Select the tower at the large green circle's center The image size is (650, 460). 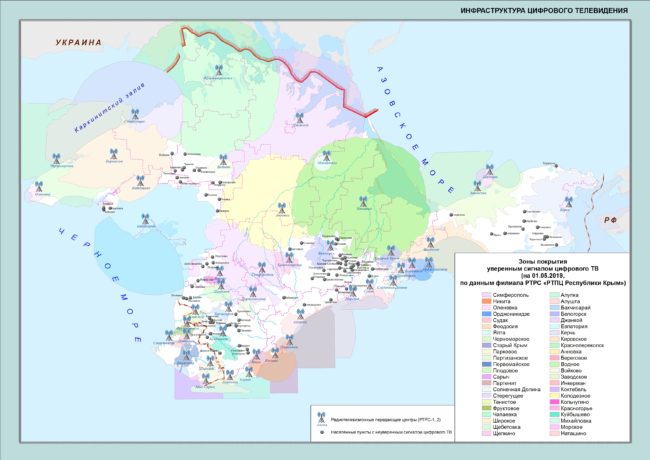[x=363, y=201]
